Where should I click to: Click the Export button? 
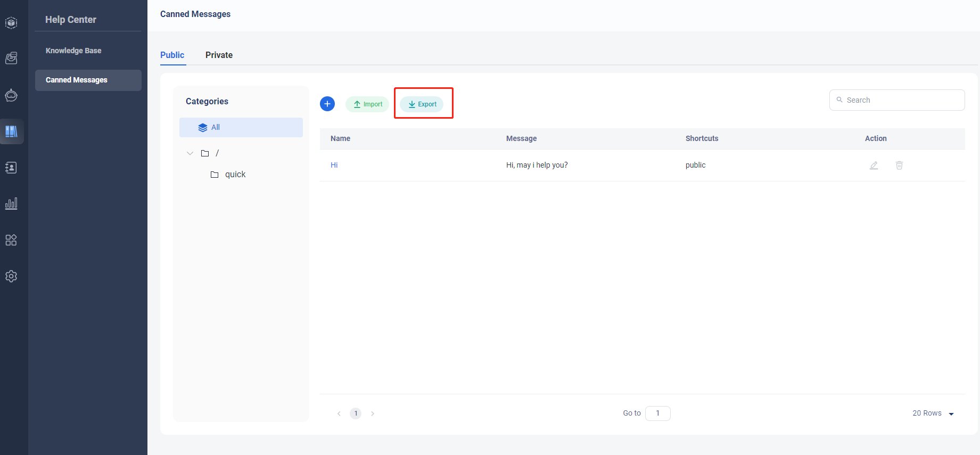coord(422,104)
